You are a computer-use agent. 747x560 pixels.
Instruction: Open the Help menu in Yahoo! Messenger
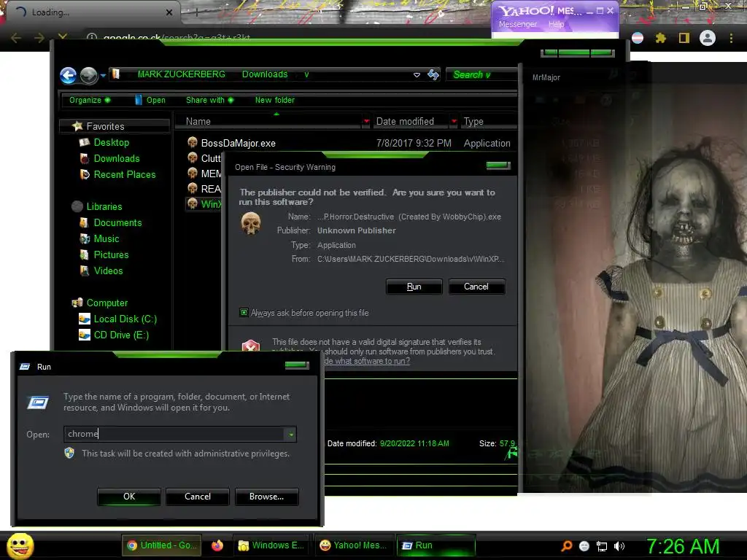coord(556,24)
